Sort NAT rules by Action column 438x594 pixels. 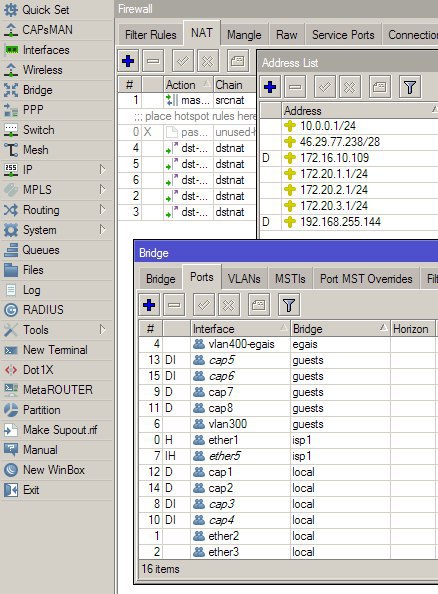(188, 84)
